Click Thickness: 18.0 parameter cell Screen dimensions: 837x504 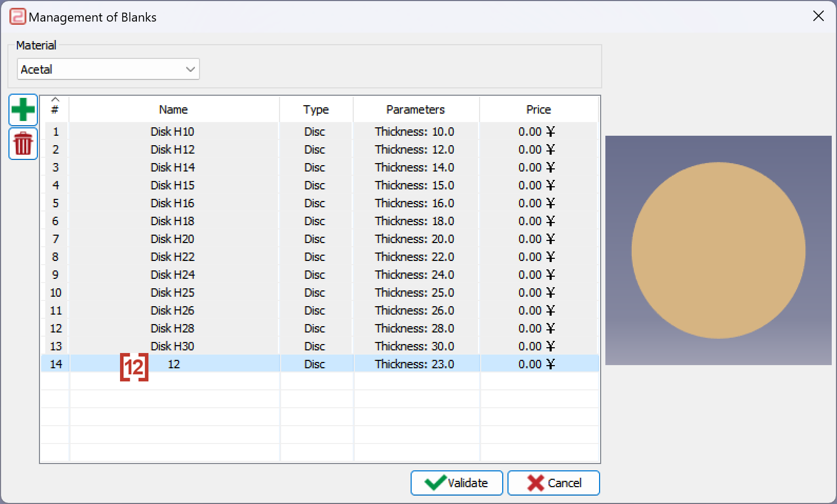coord(416,221)
